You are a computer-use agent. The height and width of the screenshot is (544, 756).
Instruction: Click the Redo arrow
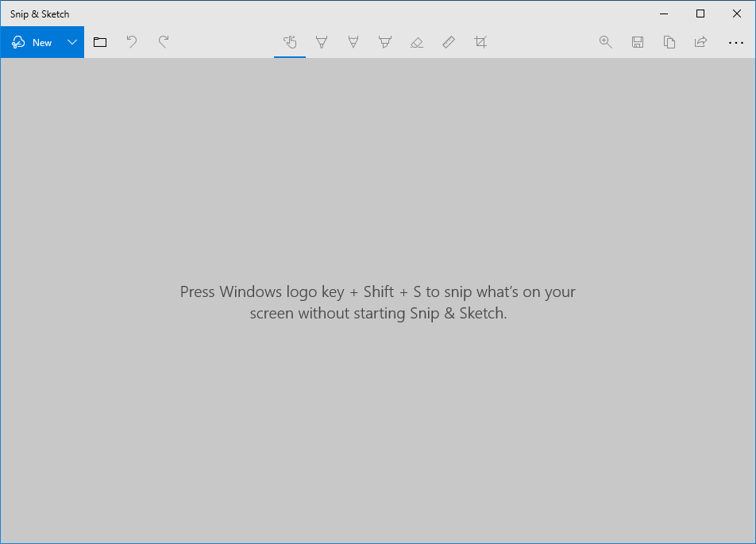pos(164,42)
